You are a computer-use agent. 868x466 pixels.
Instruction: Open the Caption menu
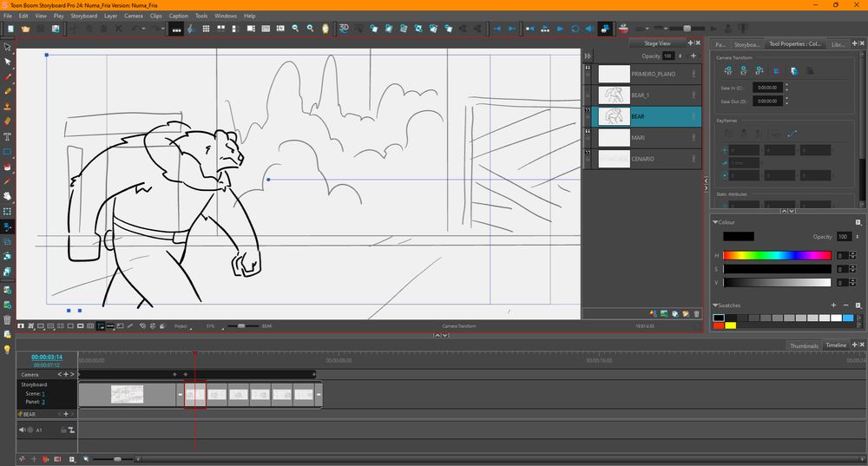(178, 16)
